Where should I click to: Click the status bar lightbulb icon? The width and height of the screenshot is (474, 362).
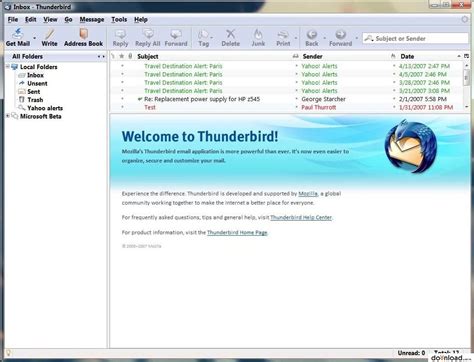(9, 353)
